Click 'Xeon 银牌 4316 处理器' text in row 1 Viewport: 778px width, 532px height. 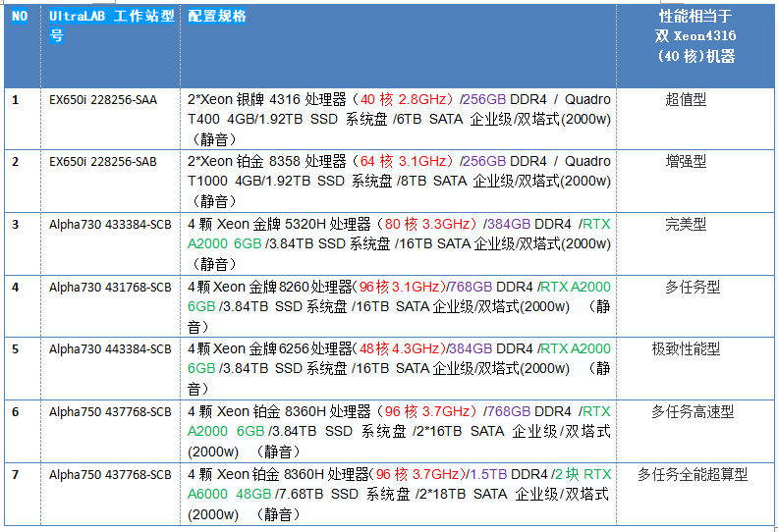pos(273,100)
